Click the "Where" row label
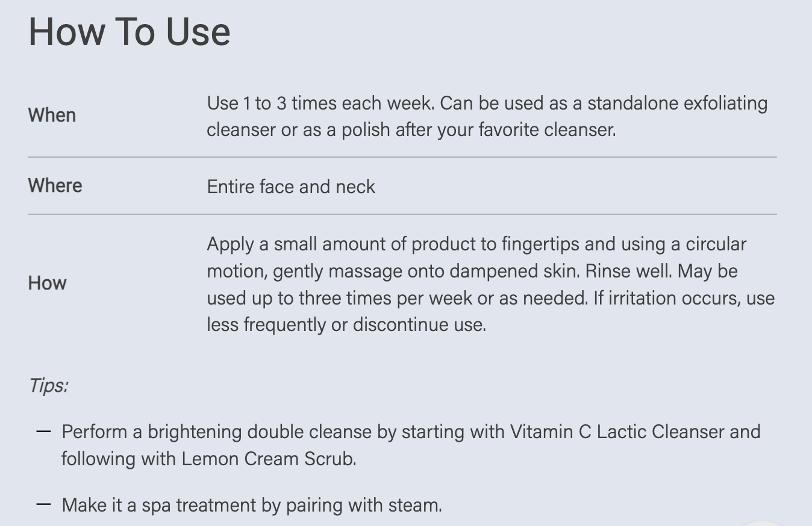812x526 pixels. tap(55, 185)
